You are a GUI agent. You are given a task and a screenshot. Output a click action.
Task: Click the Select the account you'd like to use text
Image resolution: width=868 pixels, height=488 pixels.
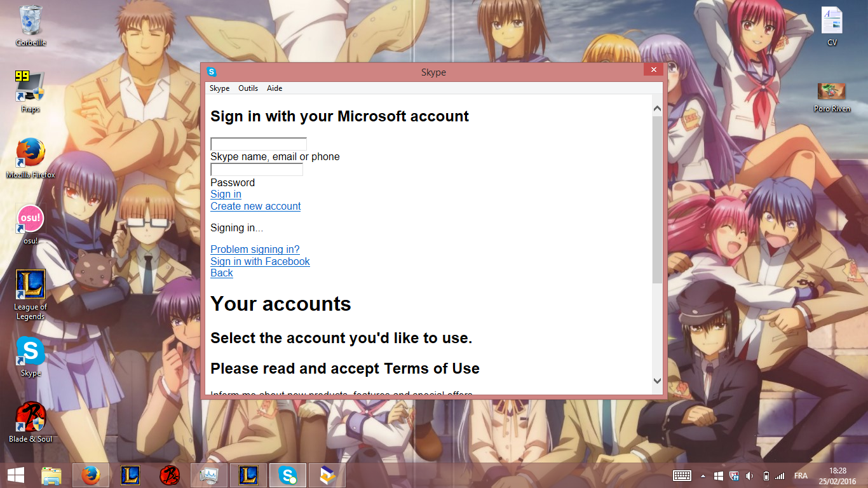(x=341, y=338)
